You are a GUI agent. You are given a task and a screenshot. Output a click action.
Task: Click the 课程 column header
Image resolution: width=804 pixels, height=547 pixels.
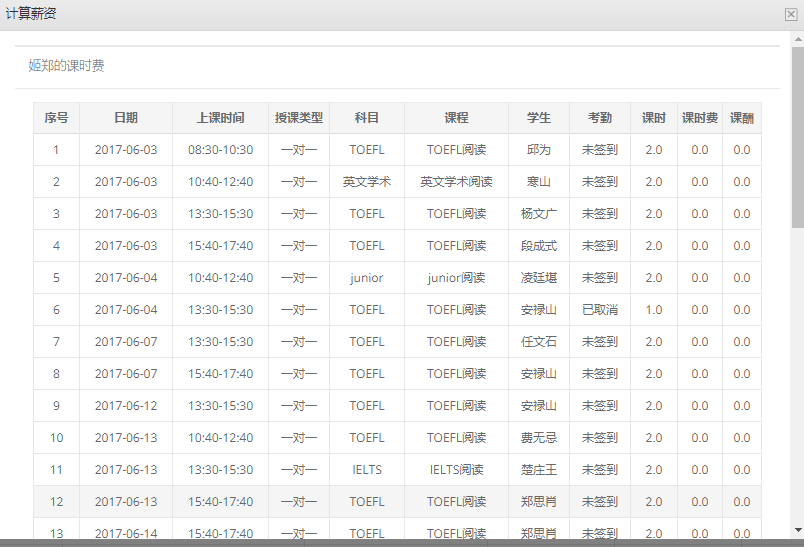click(x=456, y=118)
